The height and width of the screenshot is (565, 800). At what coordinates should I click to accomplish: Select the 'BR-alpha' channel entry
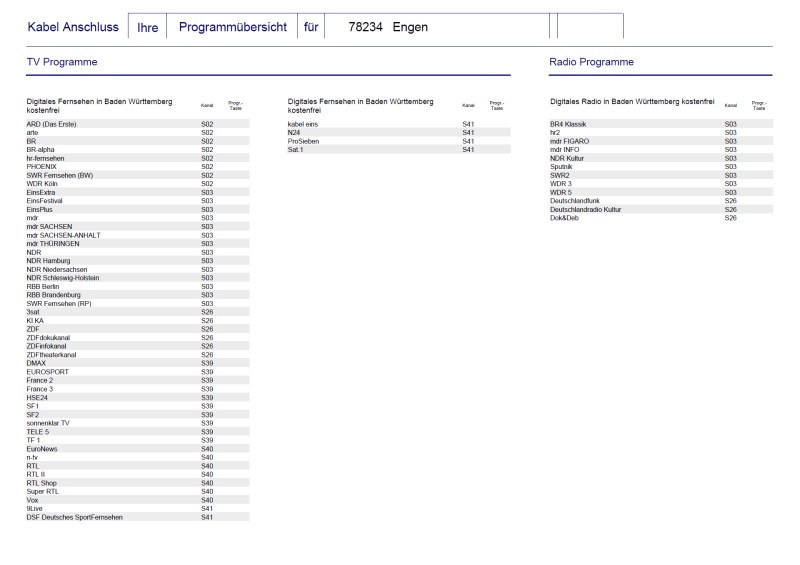point(138,150)
